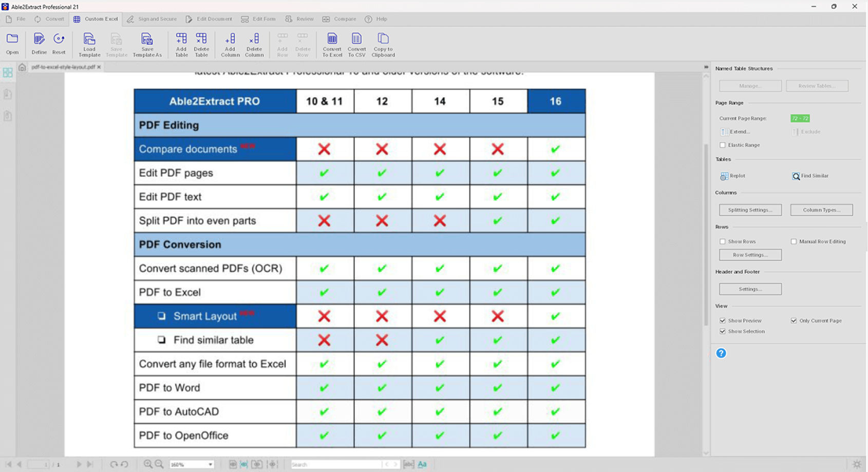Check the Manual Row Editing option
This screenshot has width=868, height=472.
coord(794,241)
